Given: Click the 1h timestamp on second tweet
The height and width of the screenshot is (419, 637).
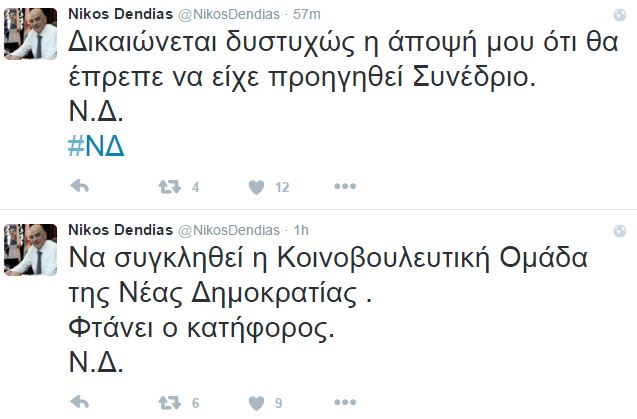Looking at the screenshot, I should (300, 230).
